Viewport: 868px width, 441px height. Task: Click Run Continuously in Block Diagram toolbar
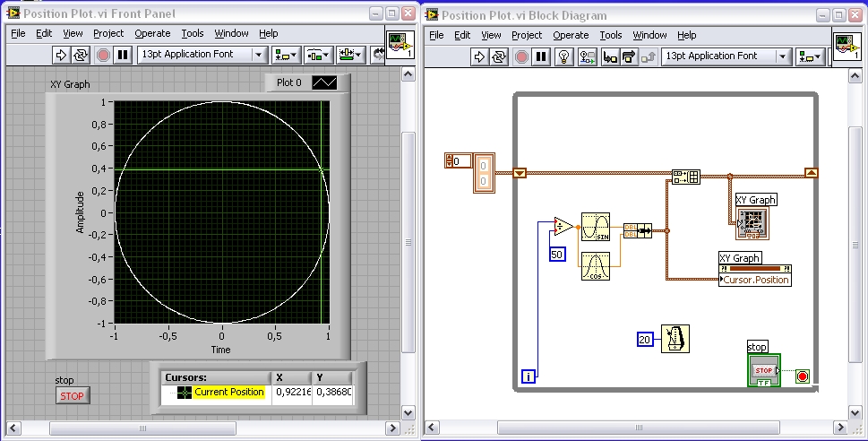point(500,56)
